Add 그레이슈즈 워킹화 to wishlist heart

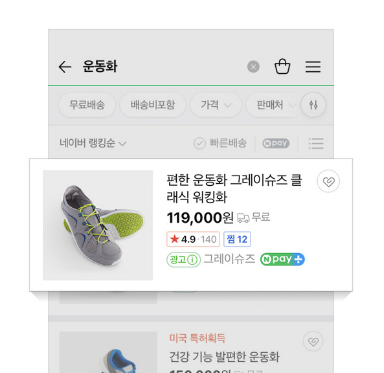pos(328,182)
